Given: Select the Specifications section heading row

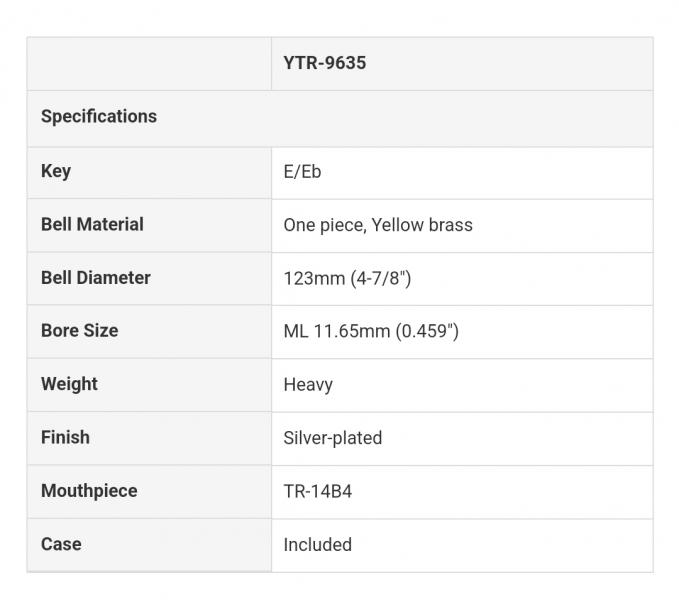Looking at the screenshot, I should coord(99,117).
